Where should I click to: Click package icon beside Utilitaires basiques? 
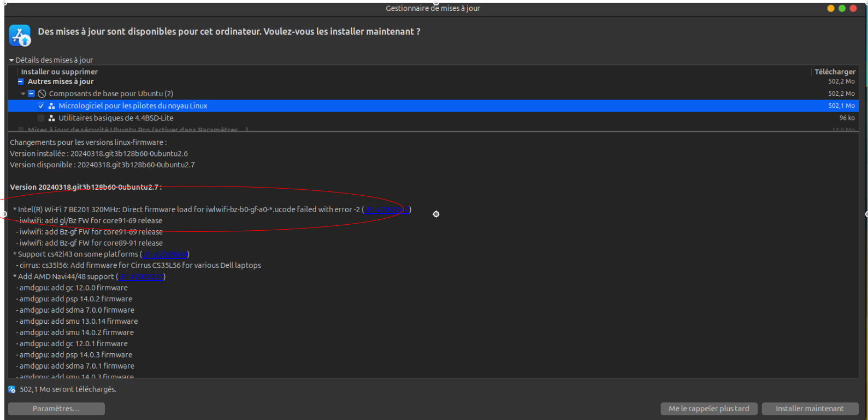[51, 118]
